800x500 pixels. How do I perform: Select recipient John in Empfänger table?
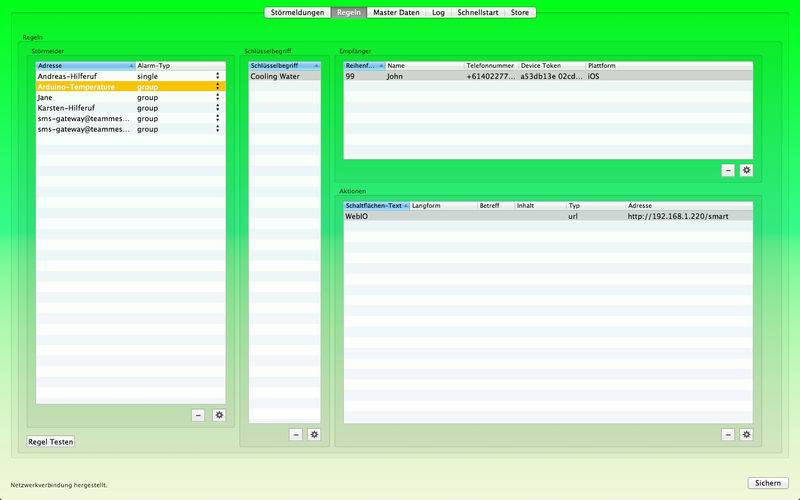548,76
